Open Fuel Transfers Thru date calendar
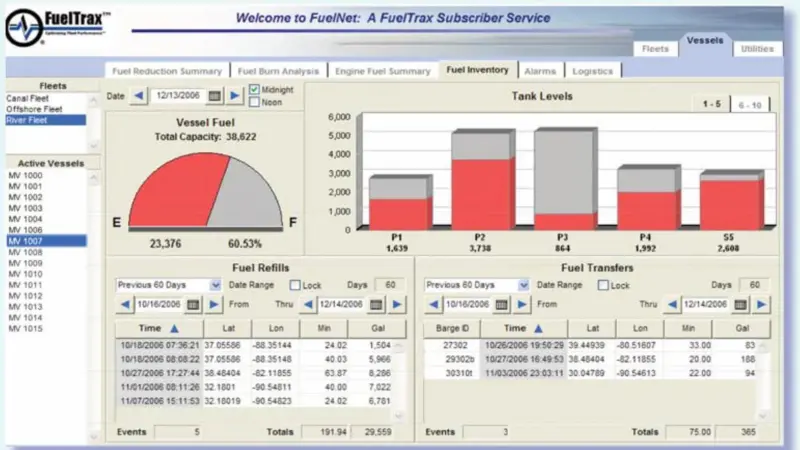The height and width of the screenshot is (450, 800). pyautogui.click(x=740, y=305)
